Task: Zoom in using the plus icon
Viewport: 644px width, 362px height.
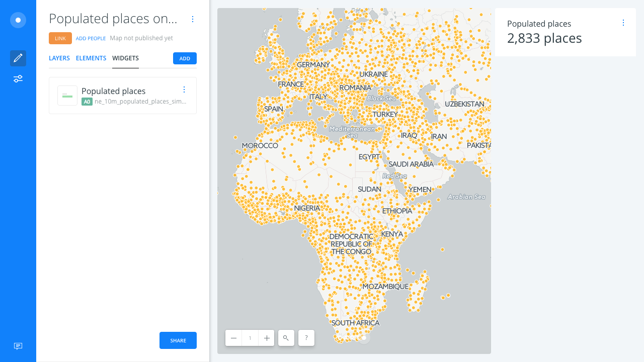Action: tap(266, 338)
